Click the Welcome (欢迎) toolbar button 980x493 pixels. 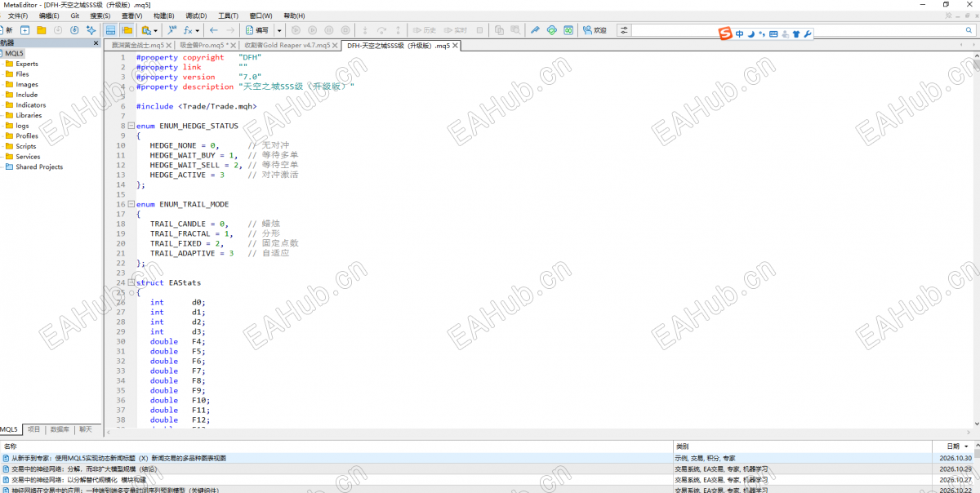pyautogui.click(x=595, y=30)
